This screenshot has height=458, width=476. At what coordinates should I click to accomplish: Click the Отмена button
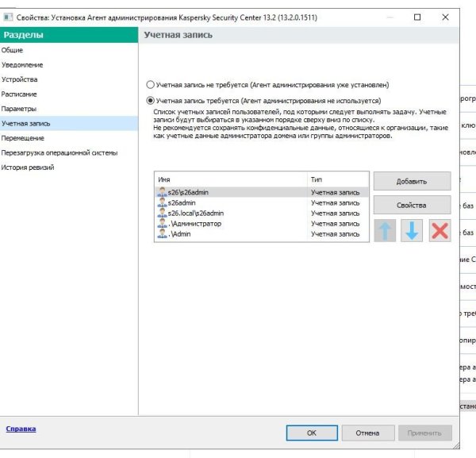click(x=368, y=433)
